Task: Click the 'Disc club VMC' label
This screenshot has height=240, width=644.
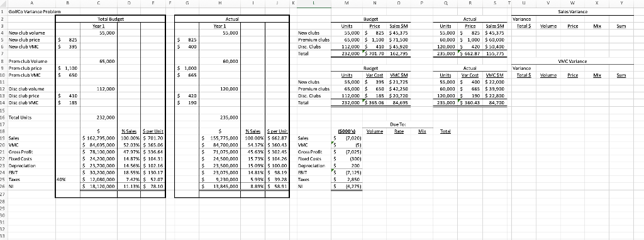Action: 25,102
